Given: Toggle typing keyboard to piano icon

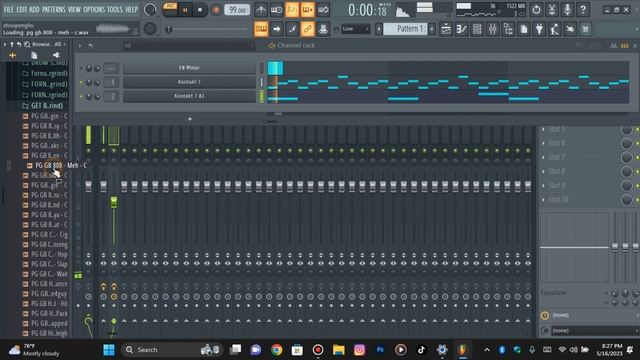Looking at the screenshot, I should point(261,29).
